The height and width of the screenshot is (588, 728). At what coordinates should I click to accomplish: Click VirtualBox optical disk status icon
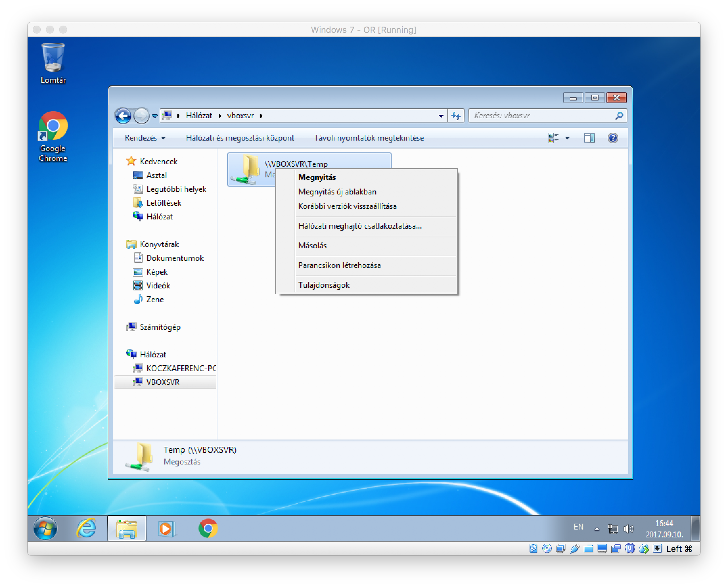click(547, 549)
